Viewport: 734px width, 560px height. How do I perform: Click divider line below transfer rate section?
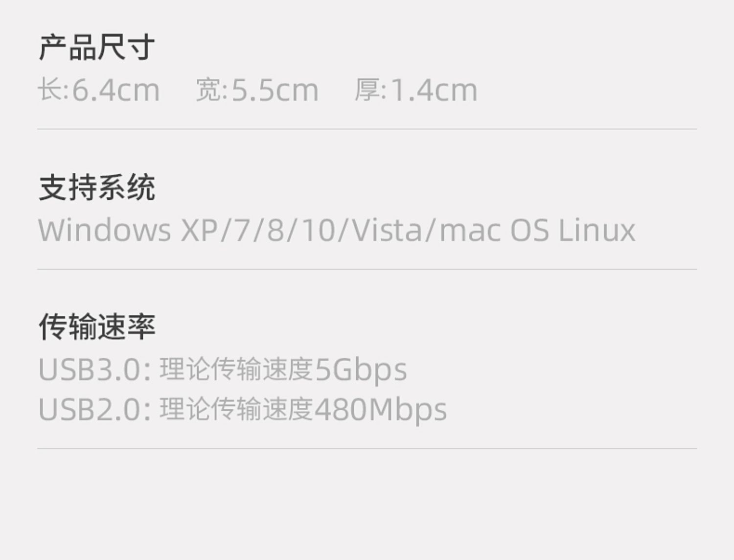pos(367,448)
